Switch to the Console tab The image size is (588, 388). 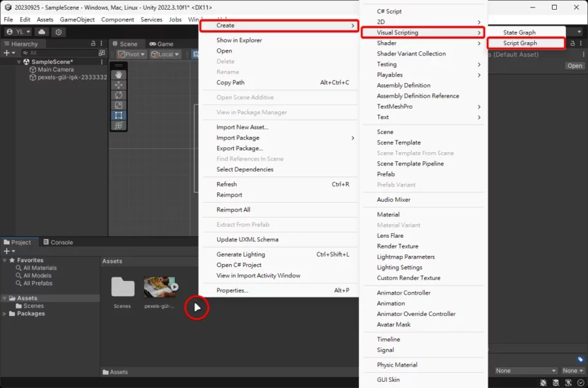click(58, 242)
